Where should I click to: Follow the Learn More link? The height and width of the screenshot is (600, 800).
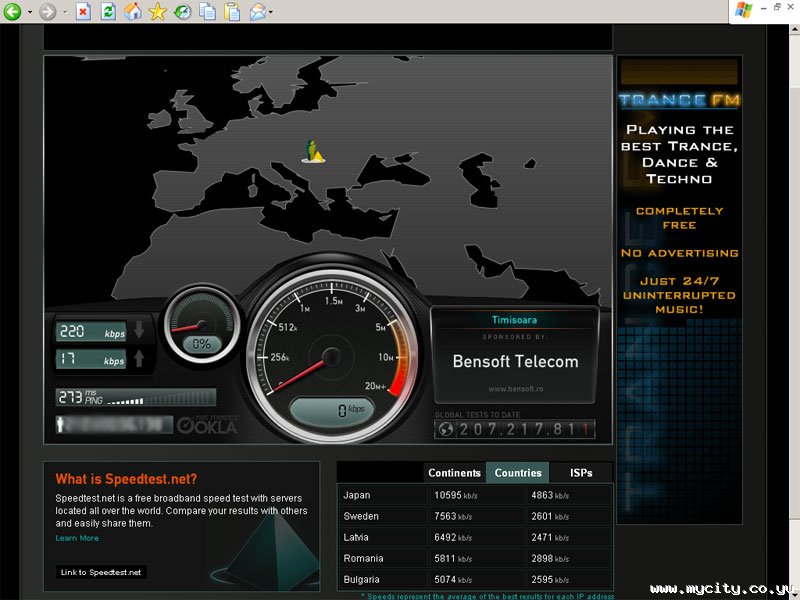click(x=77, y=538)
